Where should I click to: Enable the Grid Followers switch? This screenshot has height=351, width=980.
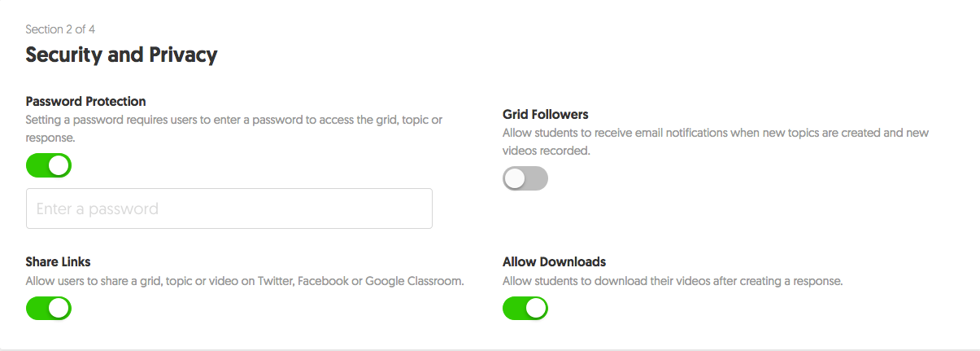click(525, 178)
